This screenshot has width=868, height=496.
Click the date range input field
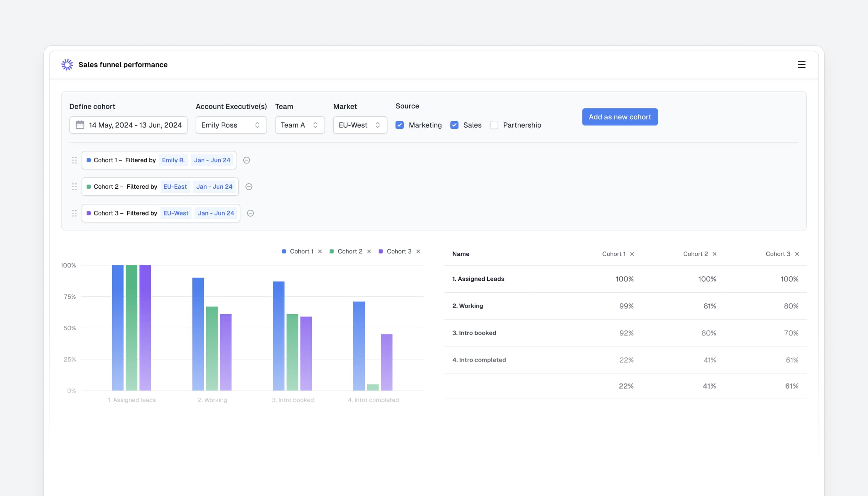click(135, 125)
